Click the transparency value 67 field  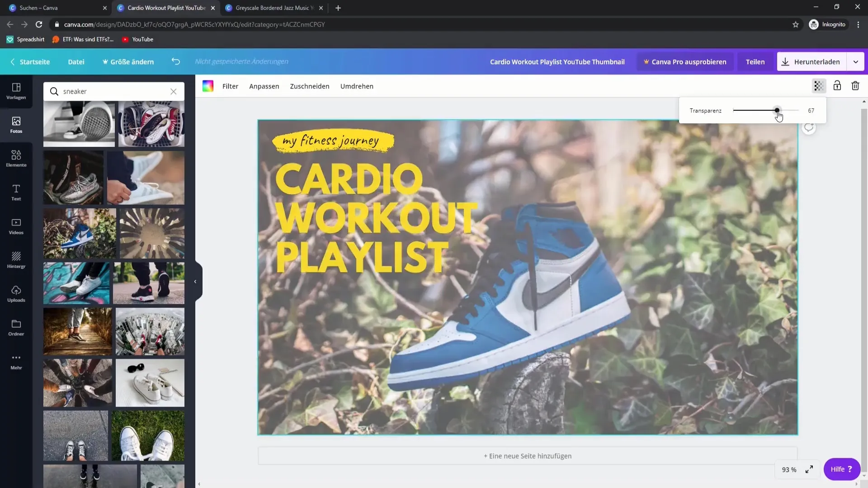click(x=811, y=110)
